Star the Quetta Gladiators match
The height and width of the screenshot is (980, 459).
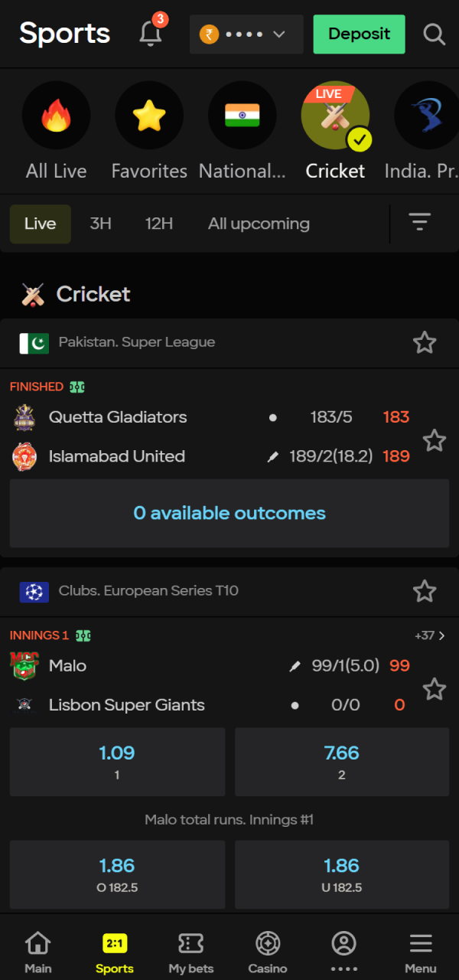point(434,440)
